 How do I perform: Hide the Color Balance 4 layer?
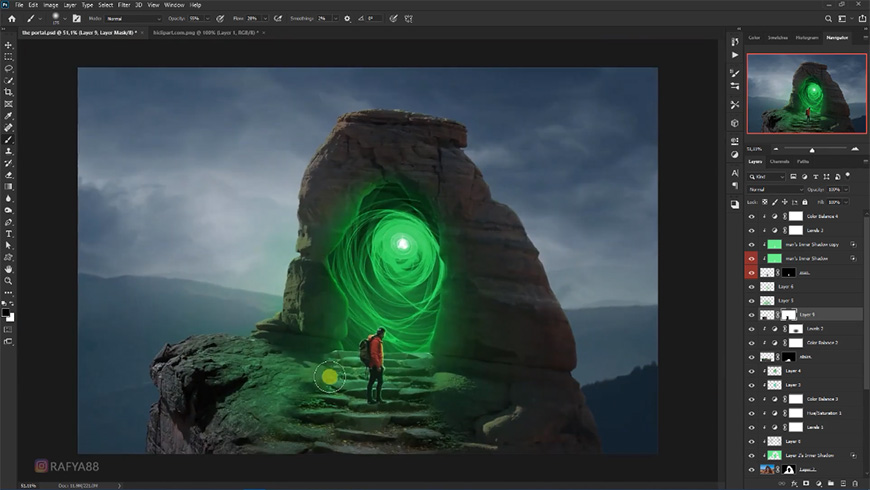click(751, 216)
